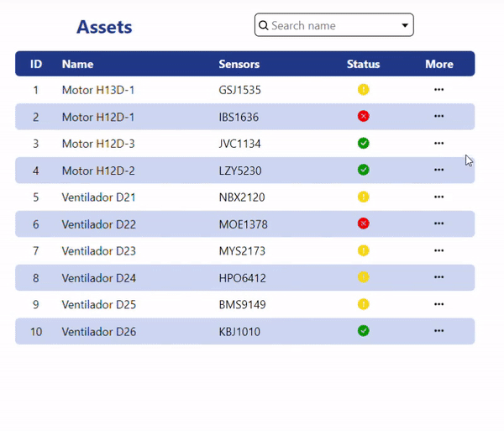Select the Ventilador D23 name cell

(x=98, y=251)
